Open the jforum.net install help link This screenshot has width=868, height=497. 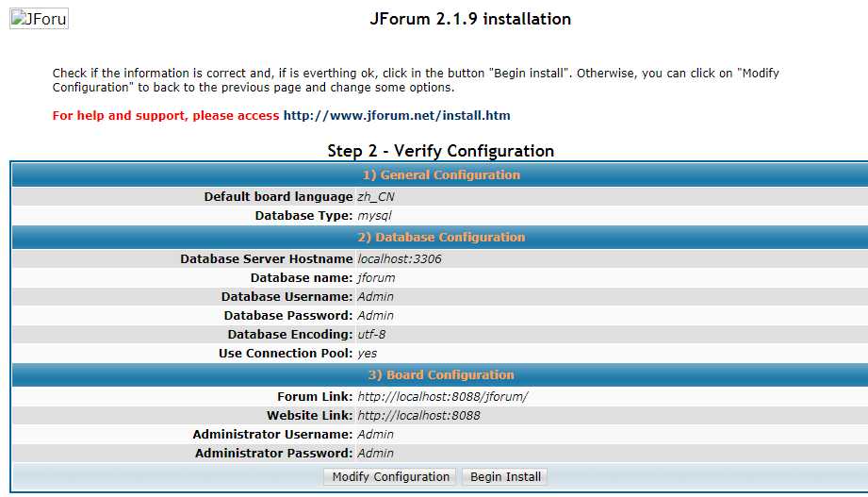397,115
